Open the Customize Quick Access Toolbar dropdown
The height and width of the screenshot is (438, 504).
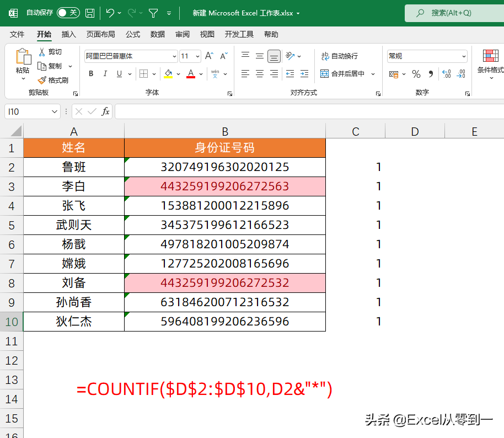pos(169,13)
